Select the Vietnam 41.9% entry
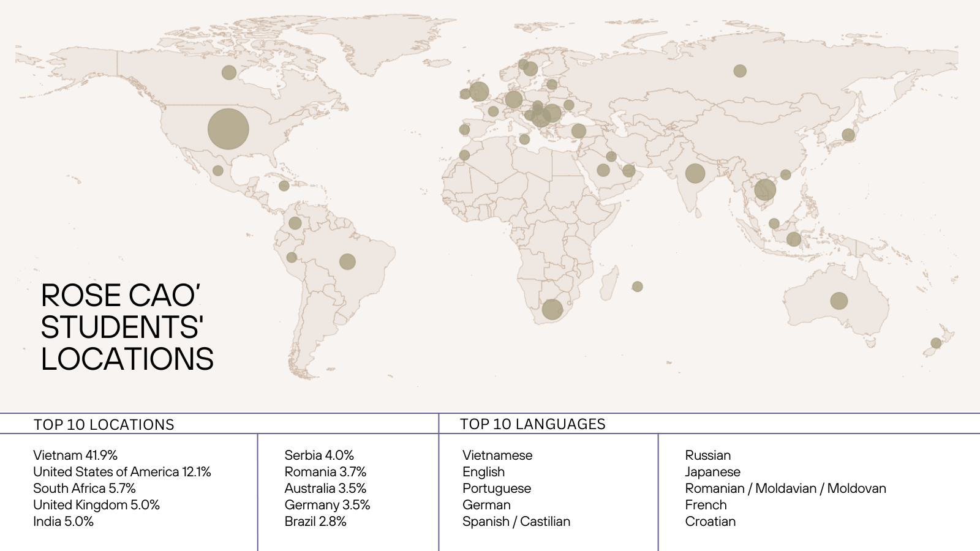Screen dimensions: 980x551 tap(75, 455)
